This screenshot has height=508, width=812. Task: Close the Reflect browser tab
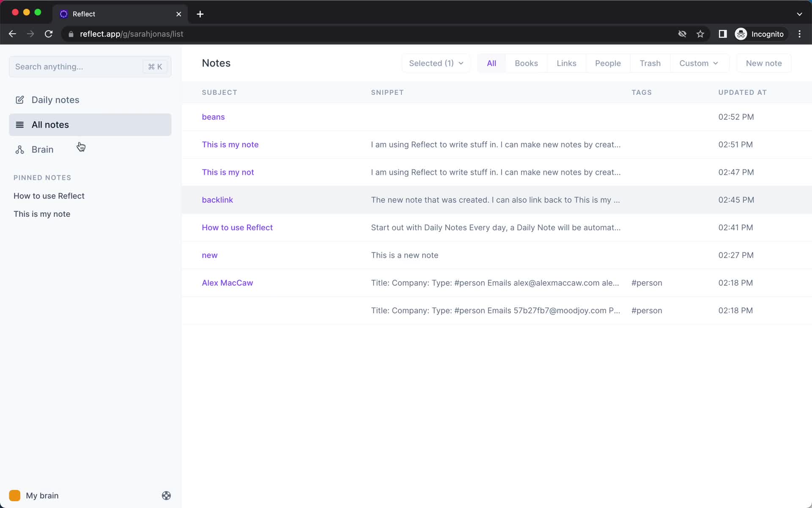[x=179, y=14]
